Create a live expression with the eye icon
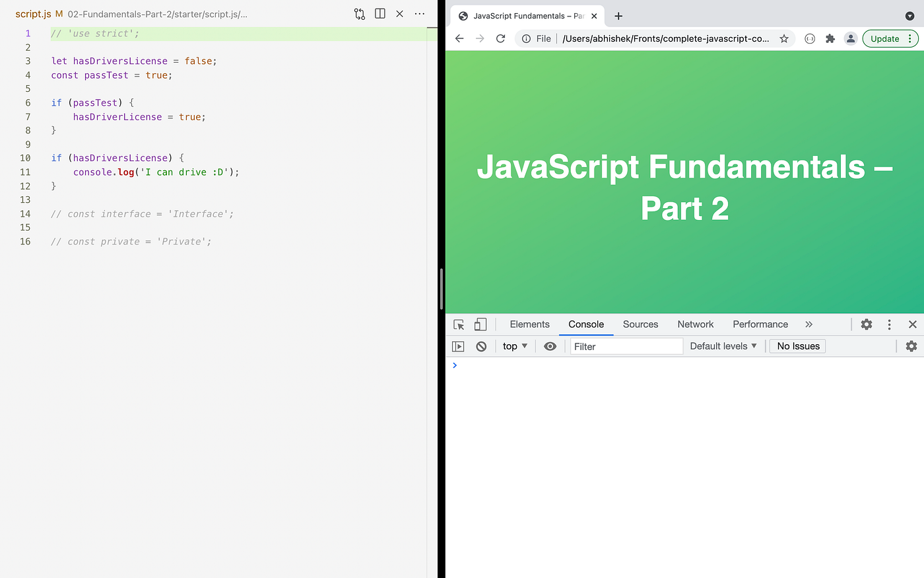Image resolution: width=924 pixels, height=578 pixels. pos(550,345)
